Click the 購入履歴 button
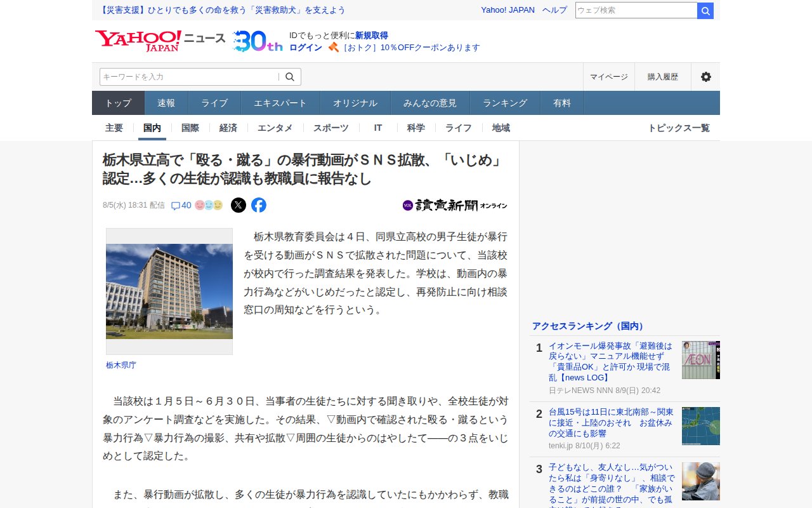Viewport: 812px width, 508px height. pos(663,77)
